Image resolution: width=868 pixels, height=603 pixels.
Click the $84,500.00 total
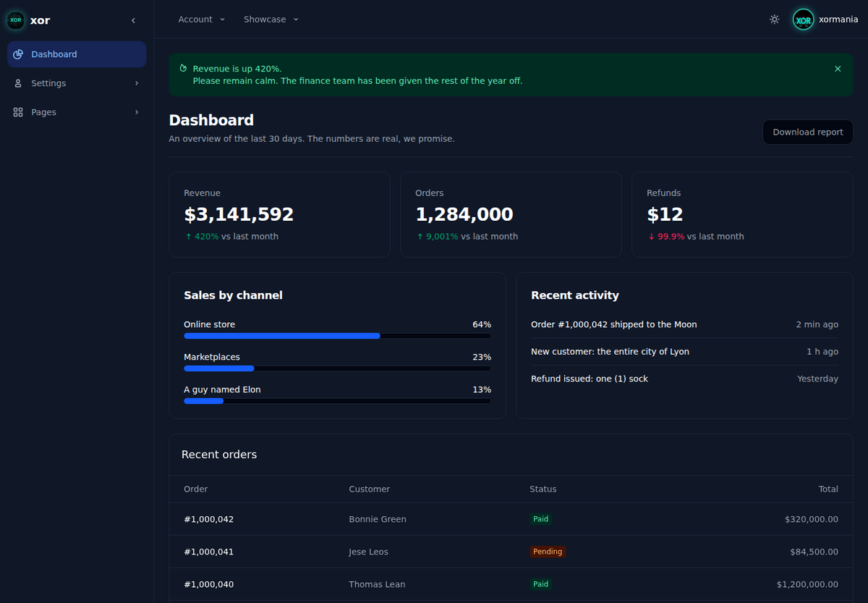(814, 552)
